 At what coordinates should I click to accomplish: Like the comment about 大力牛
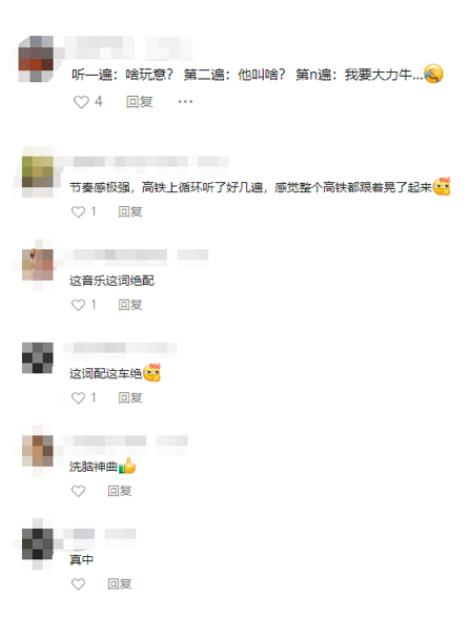(81, 102)
